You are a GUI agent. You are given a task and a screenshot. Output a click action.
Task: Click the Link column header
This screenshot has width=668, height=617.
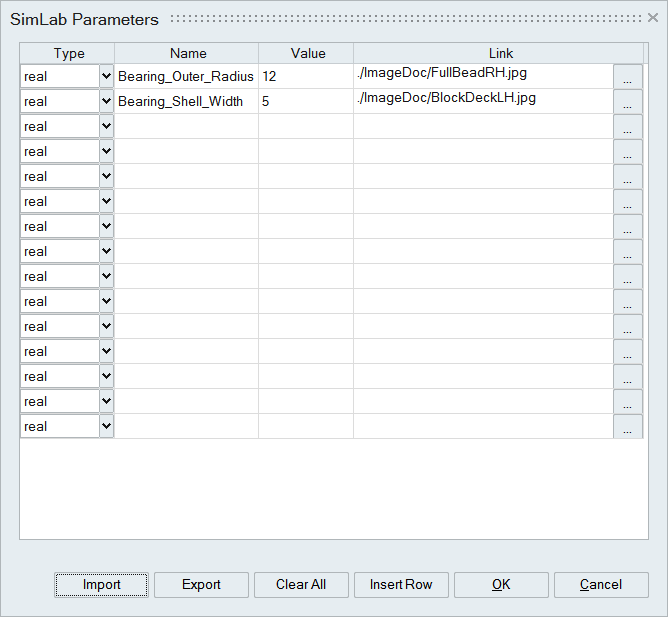click(501, 53)
